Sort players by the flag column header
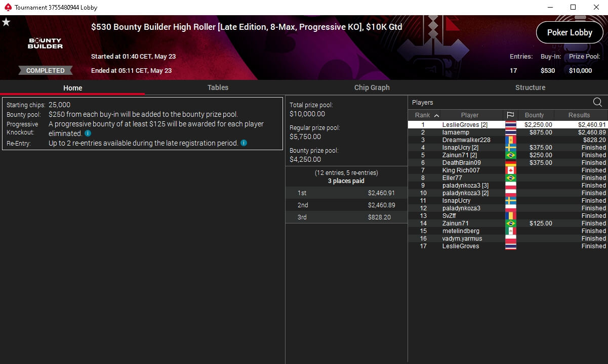Screen dimensions: 608x364 coord(510,115)
